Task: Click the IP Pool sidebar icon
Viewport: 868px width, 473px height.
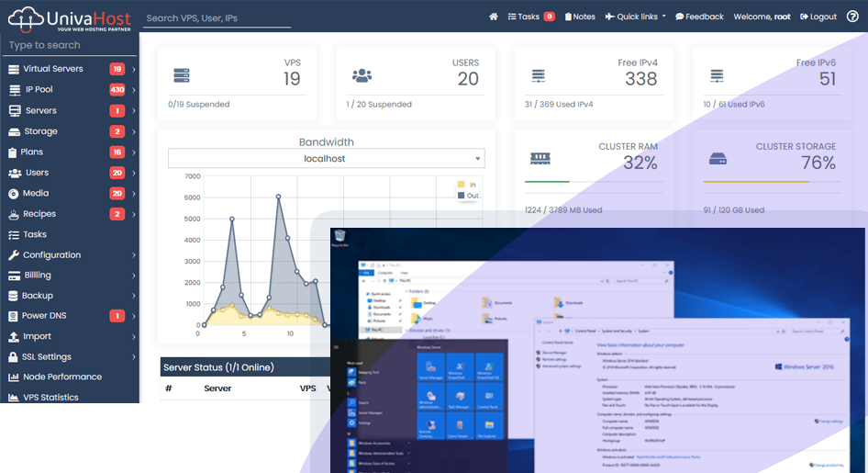Action: tap(15, 90)
